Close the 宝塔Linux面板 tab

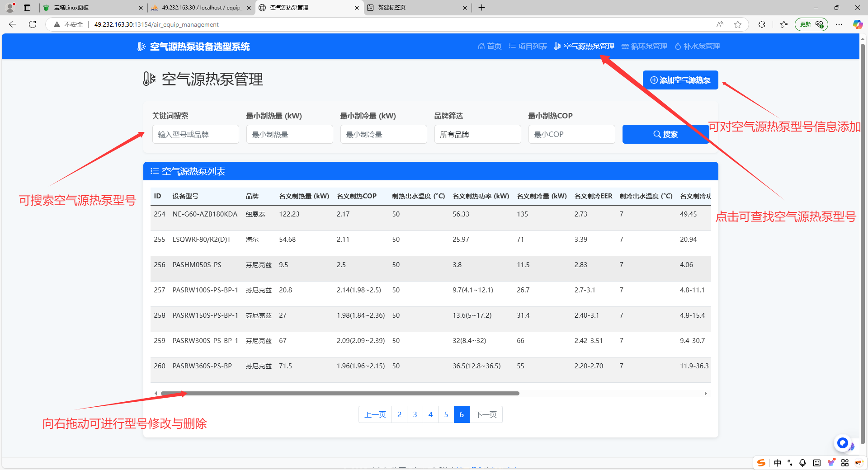point(141,8)
